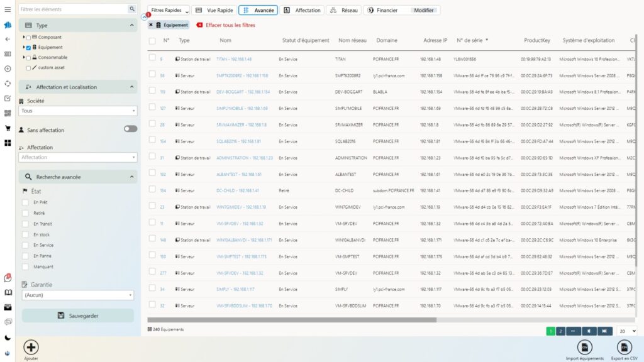Viewport: 644px width, 362px height.
Task: Collapse the Recherche avancée section
Action: (131, 177)
